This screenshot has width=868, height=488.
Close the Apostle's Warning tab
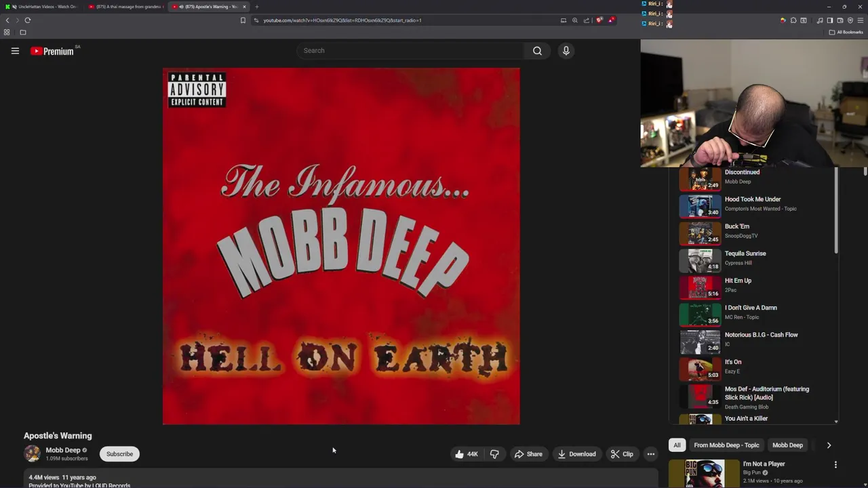[245, 7]
